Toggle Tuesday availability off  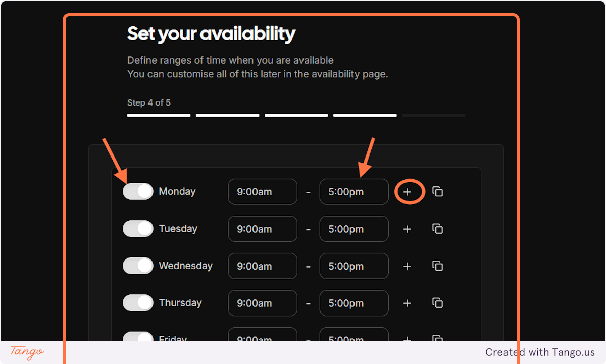pos(137,229)
